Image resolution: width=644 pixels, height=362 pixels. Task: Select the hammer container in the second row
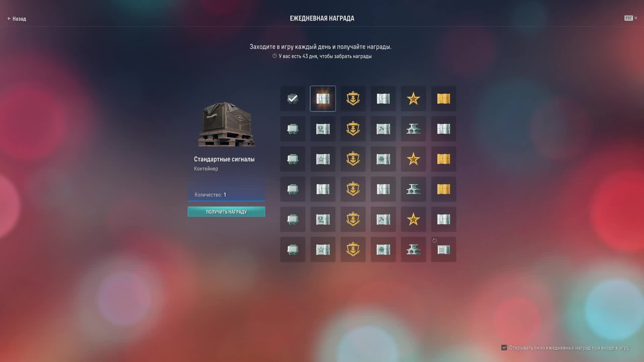(x=383, y=129)
